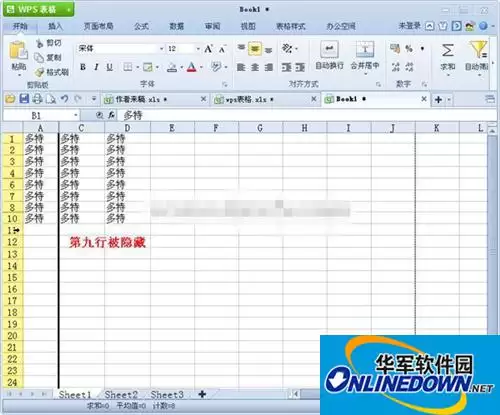Image resolution: width=500 pixels, height=415 pixels.
Task: Click the Sum sigma icon
Action: point(447,51)
